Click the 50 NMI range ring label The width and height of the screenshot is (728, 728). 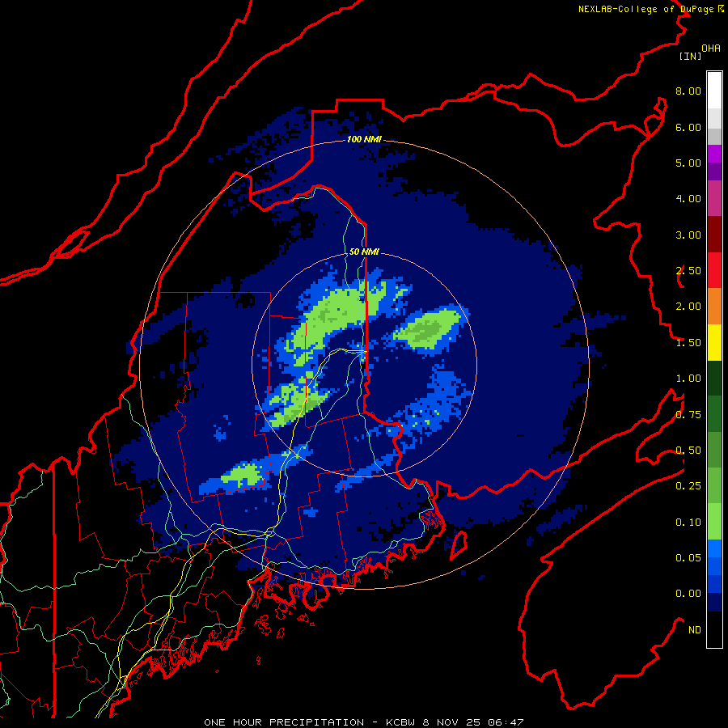point(364,252)
